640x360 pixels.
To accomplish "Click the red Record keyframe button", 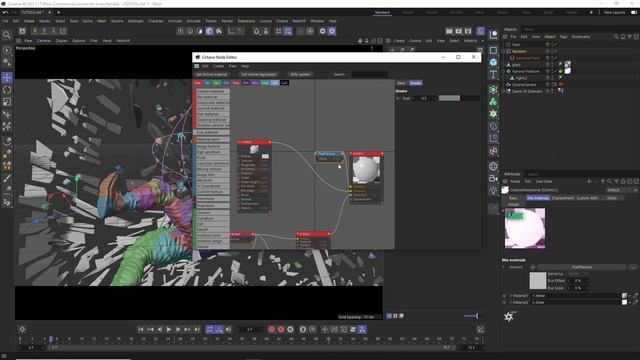I will click(x=271, y=329).
